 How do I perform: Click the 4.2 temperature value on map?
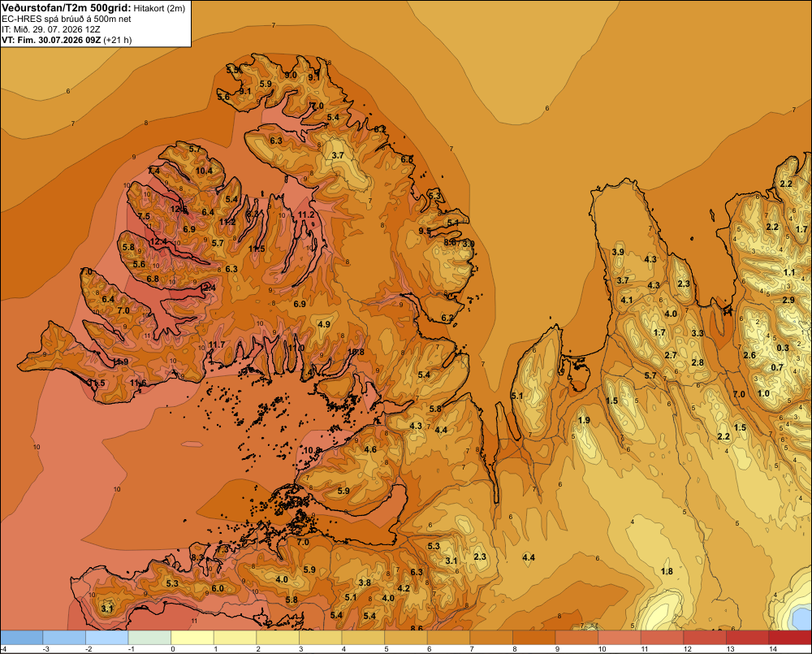(404, 588)
